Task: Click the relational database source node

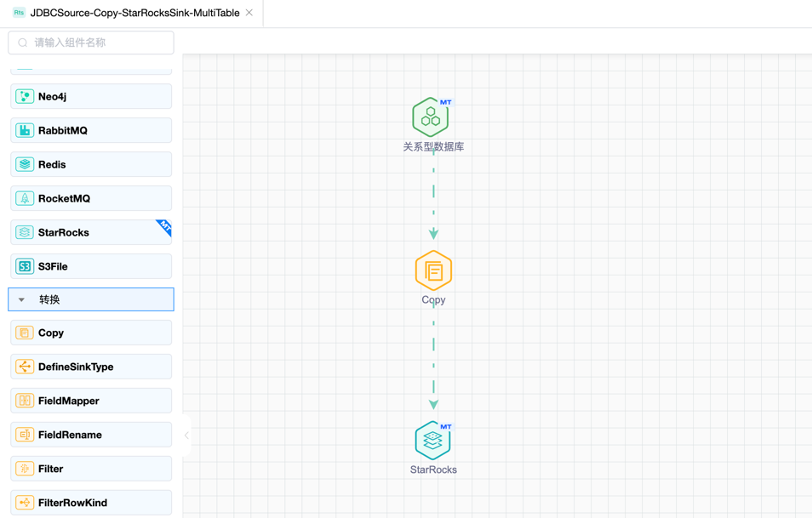Action: tap(431, 117)
